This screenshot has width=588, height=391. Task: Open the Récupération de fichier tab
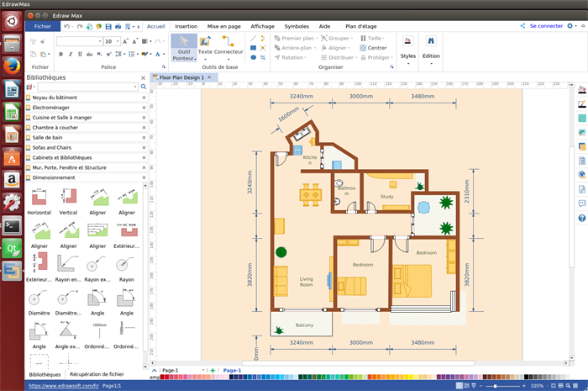point(97,374)
